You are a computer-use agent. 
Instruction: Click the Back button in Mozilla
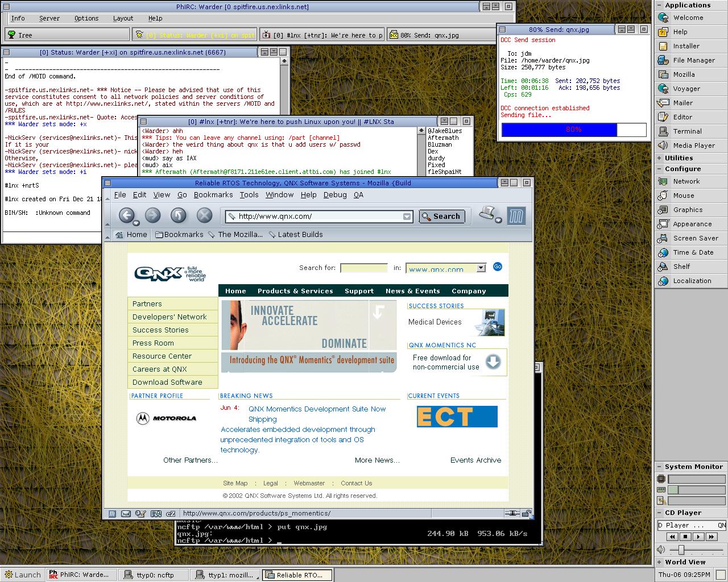126,215
